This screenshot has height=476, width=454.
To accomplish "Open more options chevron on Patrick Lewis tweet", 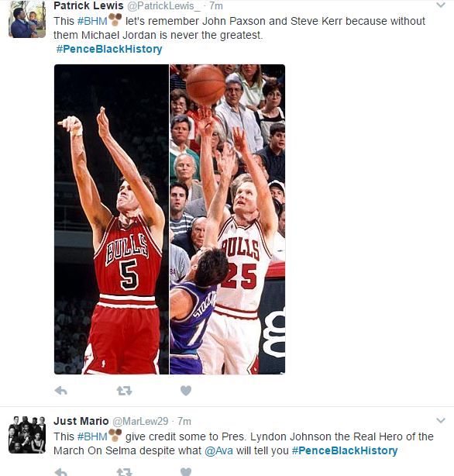I will 441,5.
